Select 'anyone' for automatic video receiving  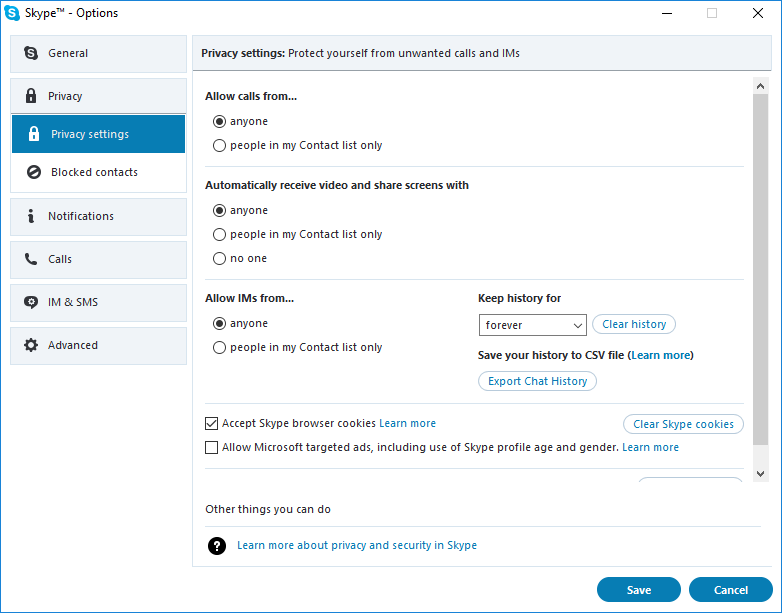219,210
